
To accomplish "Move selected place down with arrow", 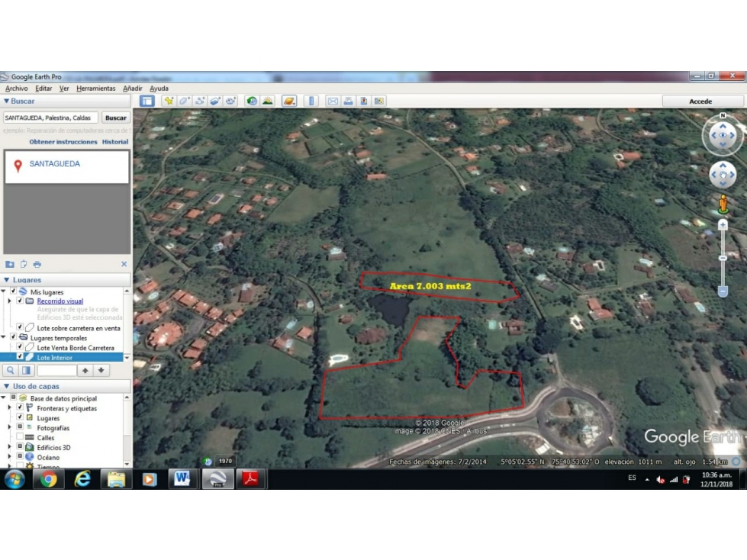I will click(101, 371).
